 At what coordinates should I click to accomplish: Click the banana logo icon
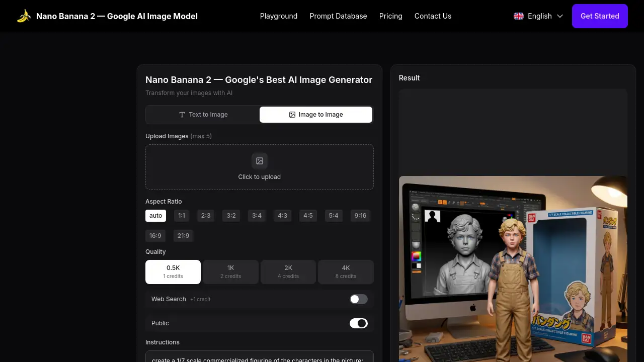[24, 16]
